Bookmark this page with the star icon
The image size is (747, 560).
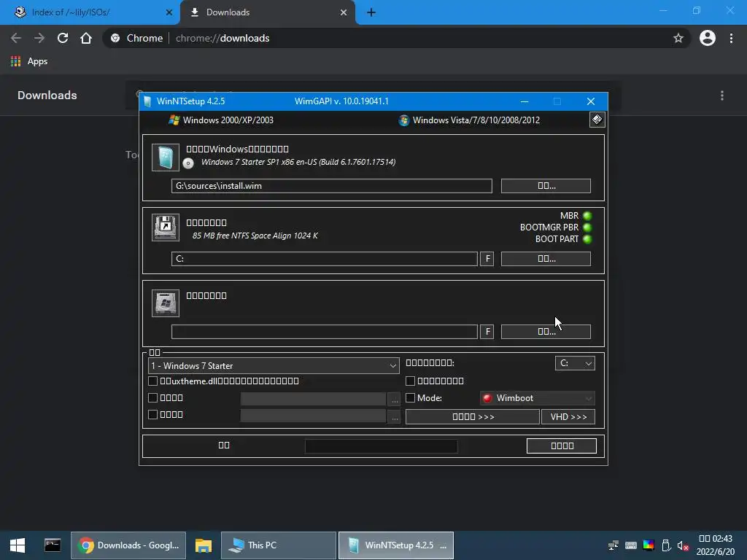[x=678, y=38]
